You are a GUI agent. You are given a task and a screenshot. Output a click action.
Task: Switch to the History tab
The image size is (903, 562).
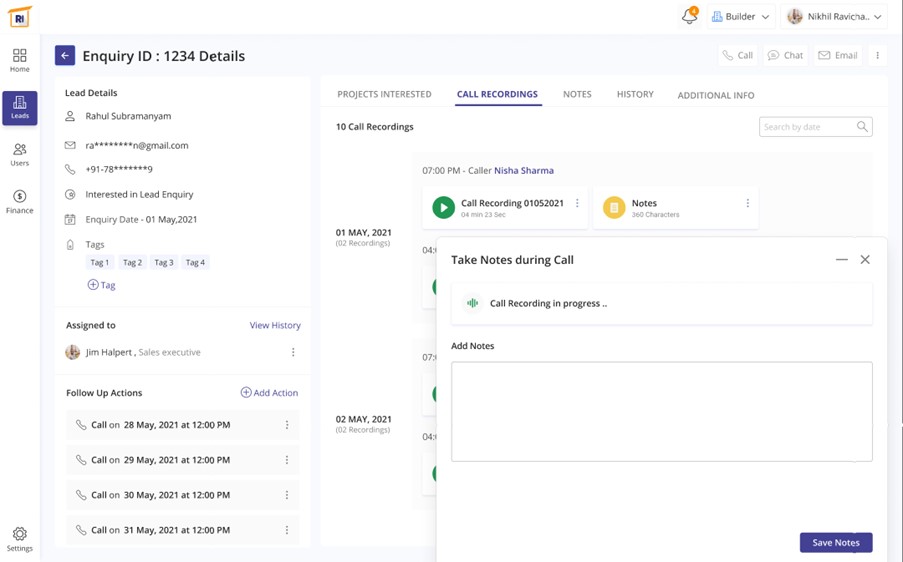635,95
